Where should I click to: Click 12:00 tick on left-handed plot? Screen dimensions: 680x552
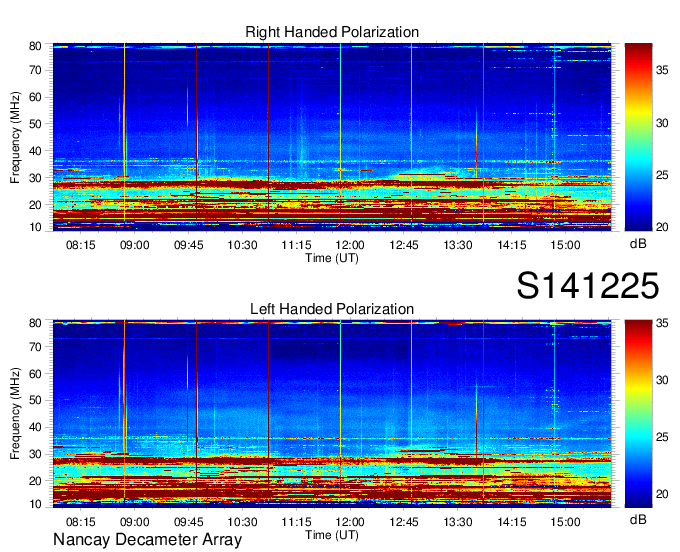[x=350, y=522]
